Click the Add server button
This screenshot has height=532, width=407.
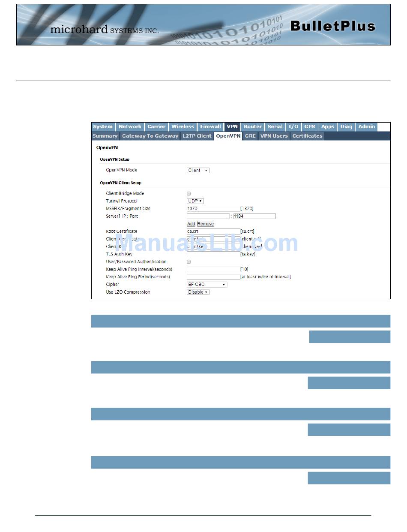point(191,224)
